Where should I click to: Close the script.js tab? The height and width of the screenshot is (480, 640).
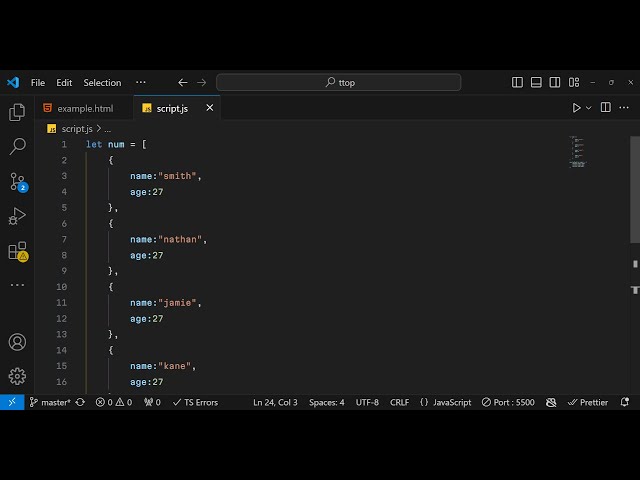pos(210,108)
